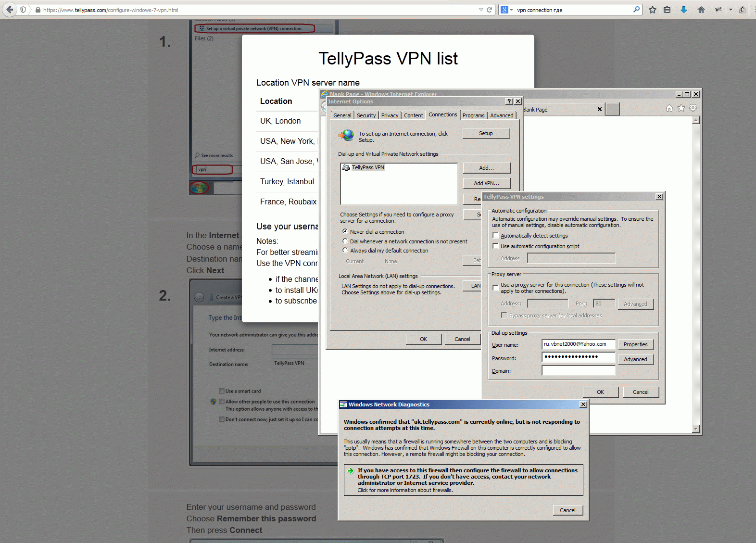Open the address bar history dropdown arrow

[x=481, y=10]
